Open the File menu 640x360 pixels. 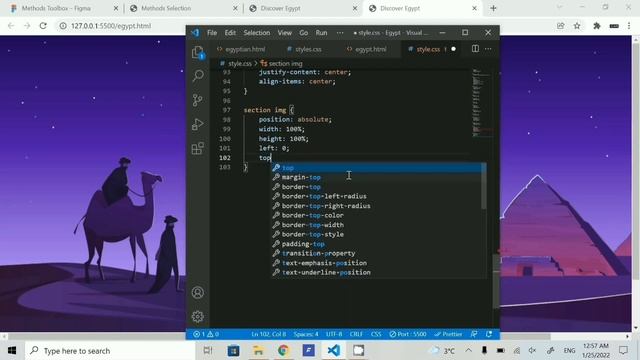pos(212,33)
